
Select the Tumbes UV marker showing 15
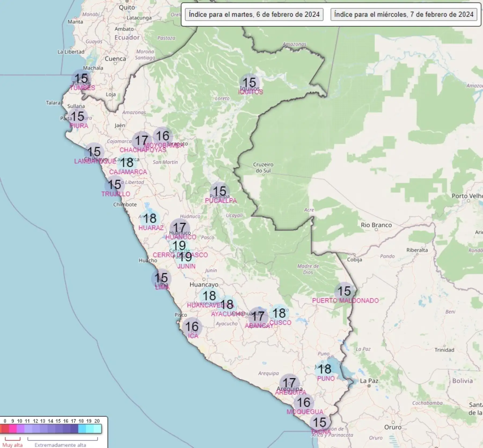coord(81,79)
